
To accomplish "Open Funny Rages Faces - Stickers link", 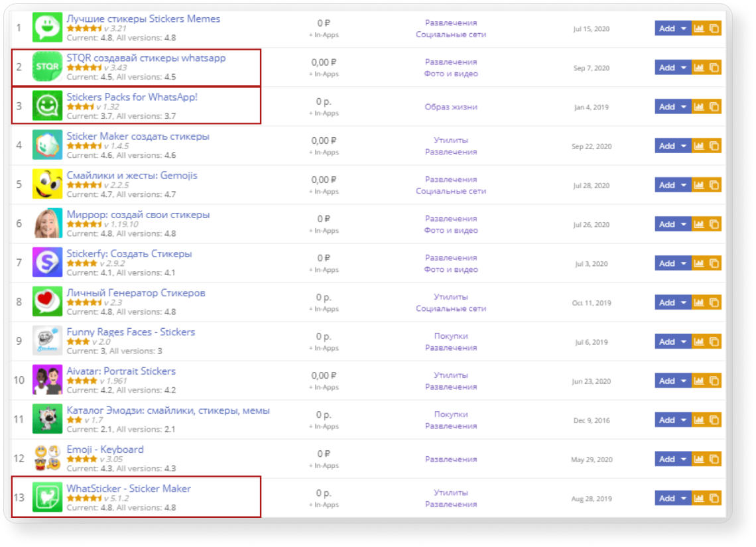I will click(x=131, y=332).
